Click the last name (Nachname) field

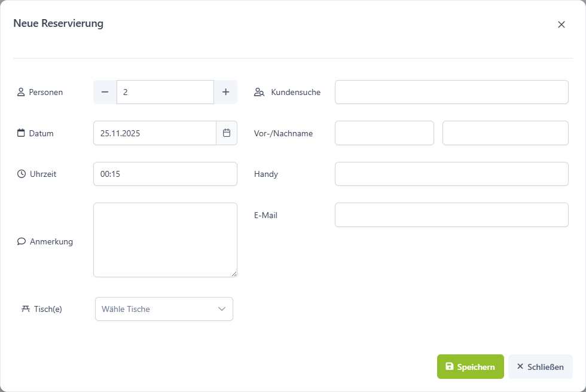click(x=505, y=133)
